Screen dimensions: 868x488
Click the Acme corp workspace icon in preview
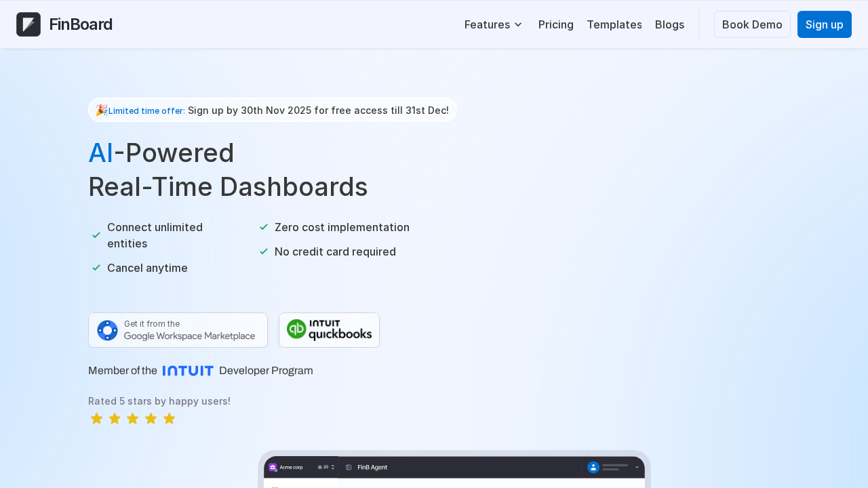(x=273, y=467)
